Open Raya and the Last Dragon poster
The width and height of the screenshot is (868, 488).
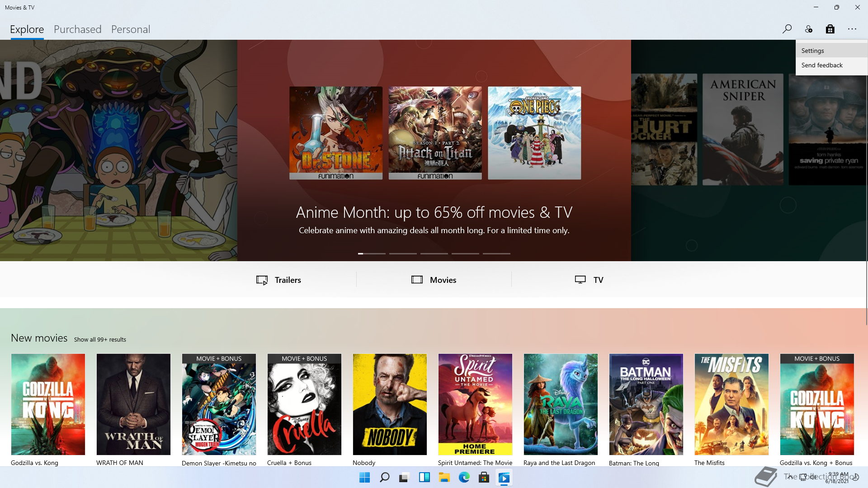point(561,404)
